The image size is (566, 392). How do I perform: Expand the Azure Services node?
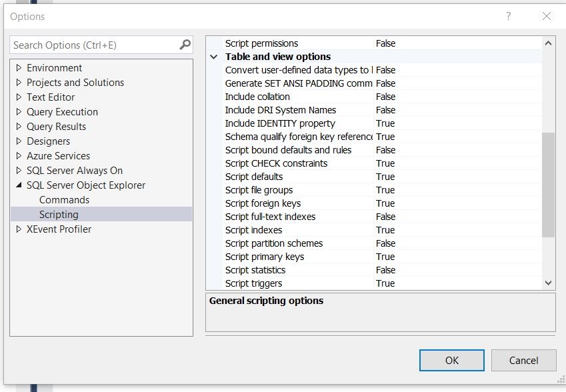coord(19,155)
